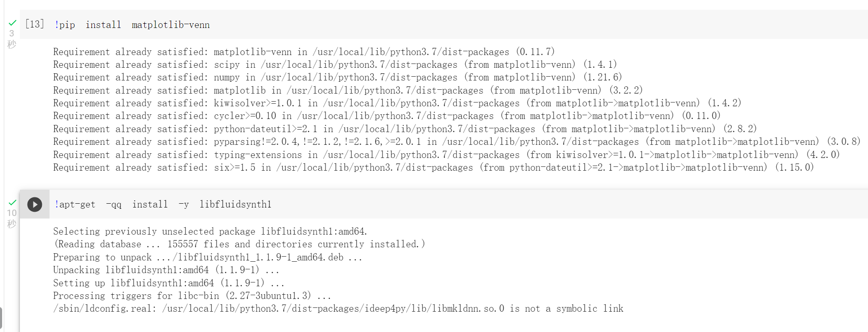Click the 'Processing triggers for libc-bin' line
This screenshot has height=332, width=868.
193,296
